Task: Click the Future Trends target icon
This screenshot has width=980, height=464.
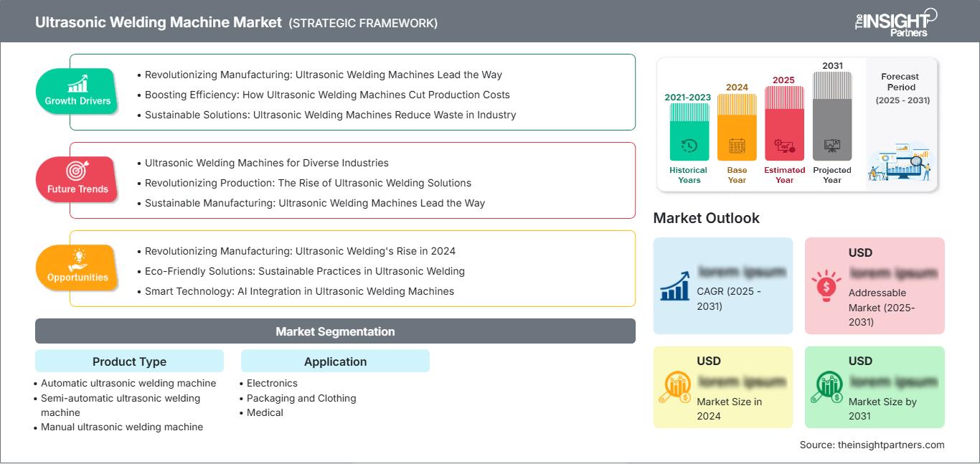Action: click(x=77, y=171)
